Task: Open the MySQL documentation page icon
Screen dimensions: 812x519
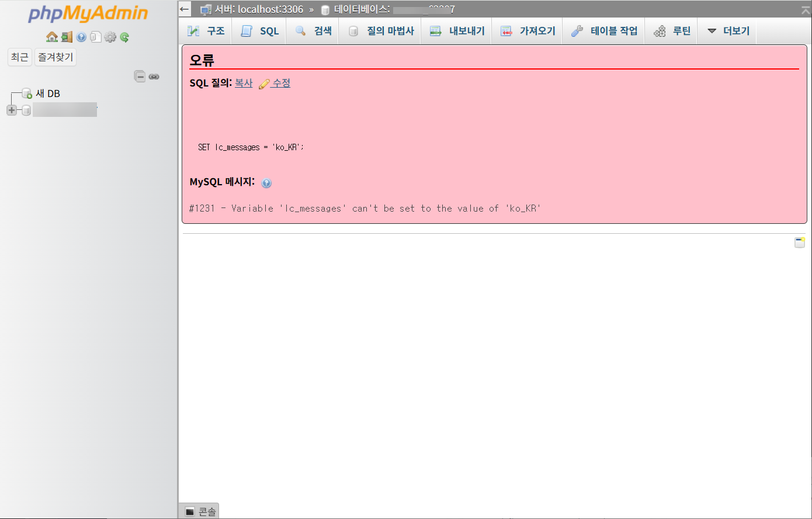Action: (x=96, y=37)
